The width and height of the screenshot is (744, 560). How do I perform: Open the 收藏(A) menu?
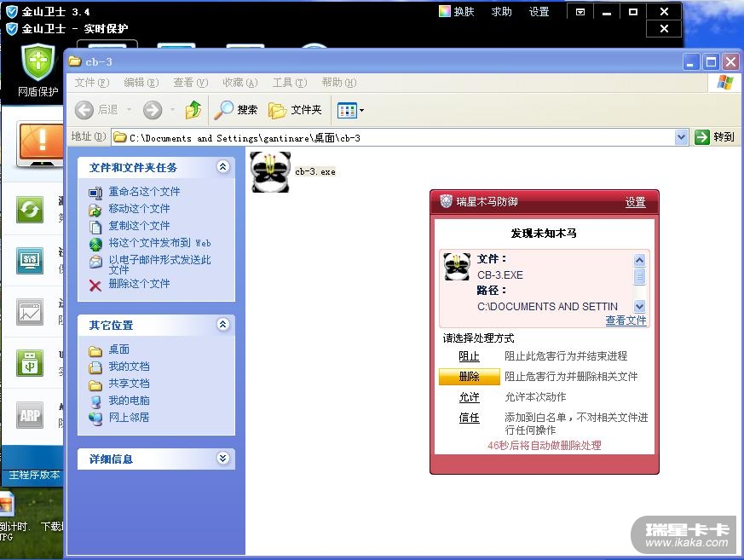240,83
